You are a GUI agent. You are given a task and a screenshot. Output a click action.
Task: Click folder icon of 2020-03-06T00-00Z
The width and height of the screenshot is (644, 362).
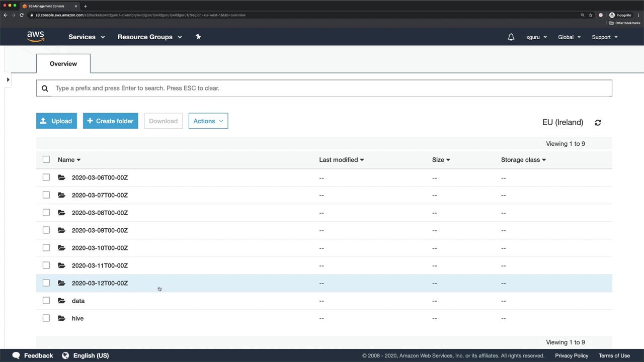[x=61, y=177]
